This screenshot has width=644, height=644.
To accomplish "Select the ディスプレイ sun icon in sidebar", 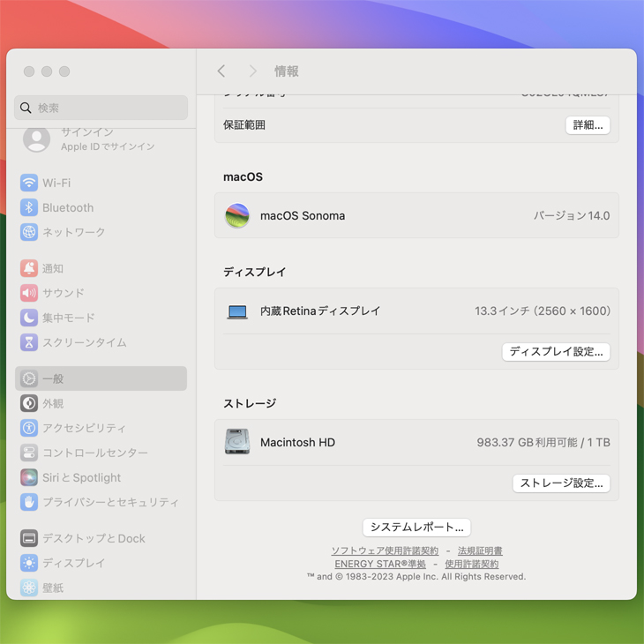I will coord(29,563).
